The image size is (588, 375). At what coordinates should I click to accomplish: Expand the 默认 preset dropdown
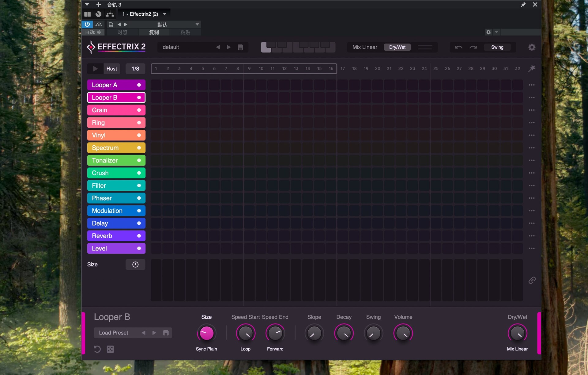tap(197, 24)
